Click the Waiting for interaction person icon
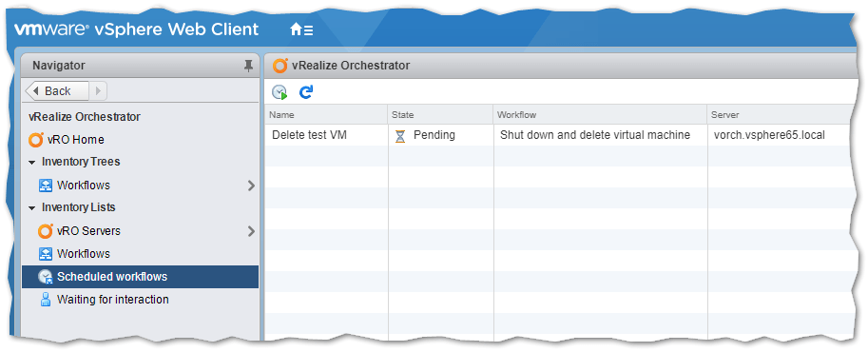This screenshot has width=868, height=352. pos(46,300)
